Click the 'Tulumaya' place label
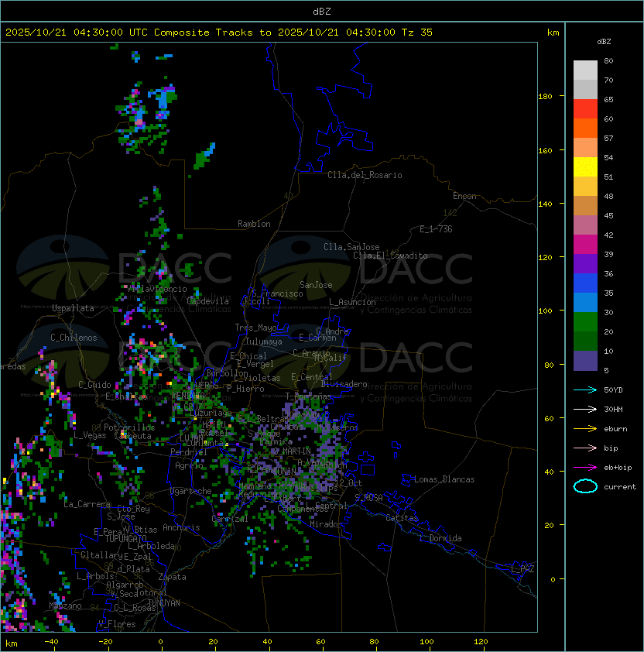Viewport: 644px width, 652px height. [264, 341]
